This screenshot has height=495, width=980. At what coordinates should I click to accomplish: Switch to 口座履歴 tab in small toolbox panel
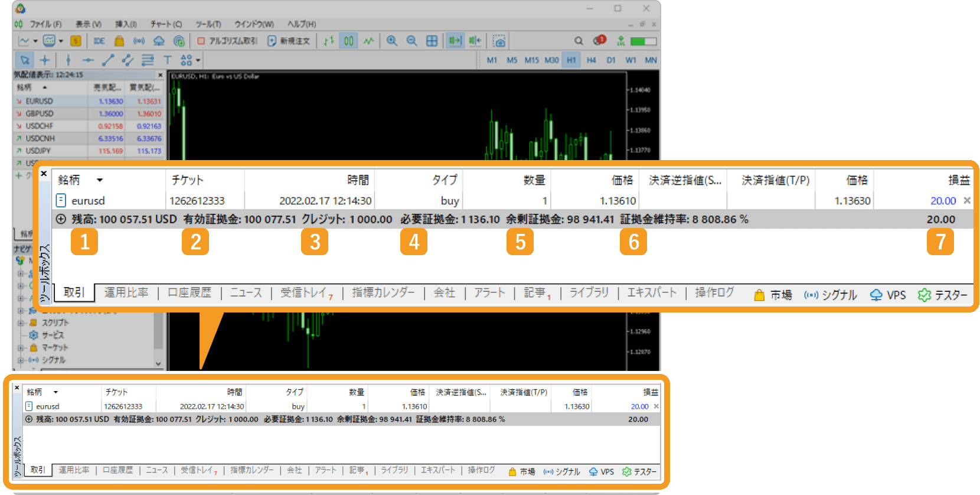tap(118, 470)
